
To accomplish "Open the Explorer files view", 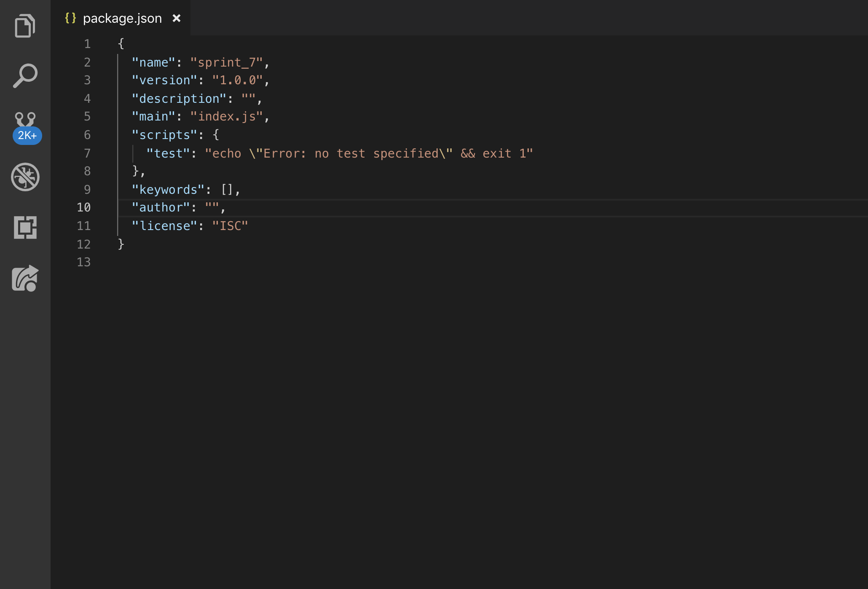I will [x=25, y=26].
